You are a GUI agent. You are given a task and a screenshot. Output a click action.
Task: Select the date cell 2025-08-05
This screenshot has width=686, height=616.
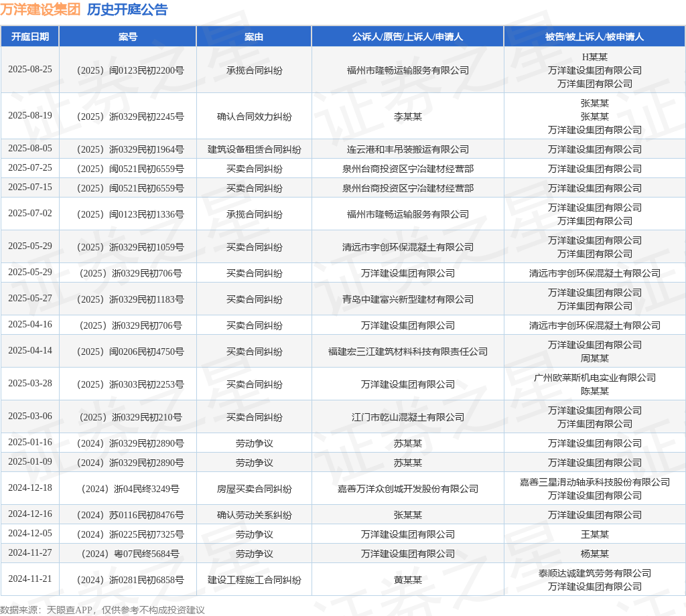pyautogui.click(x=30, y=148)
